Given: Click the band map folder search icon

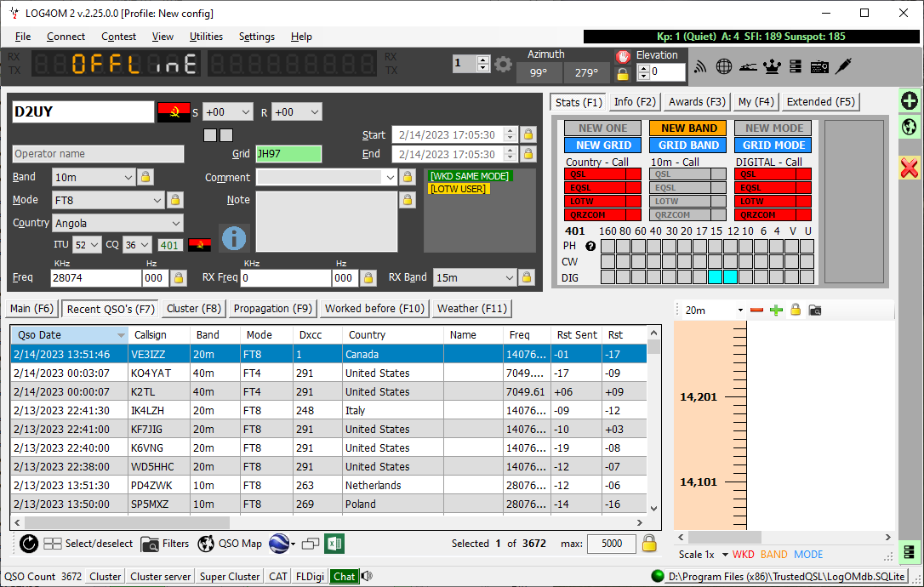Looking at the screenshot, I should click(815, 310).
